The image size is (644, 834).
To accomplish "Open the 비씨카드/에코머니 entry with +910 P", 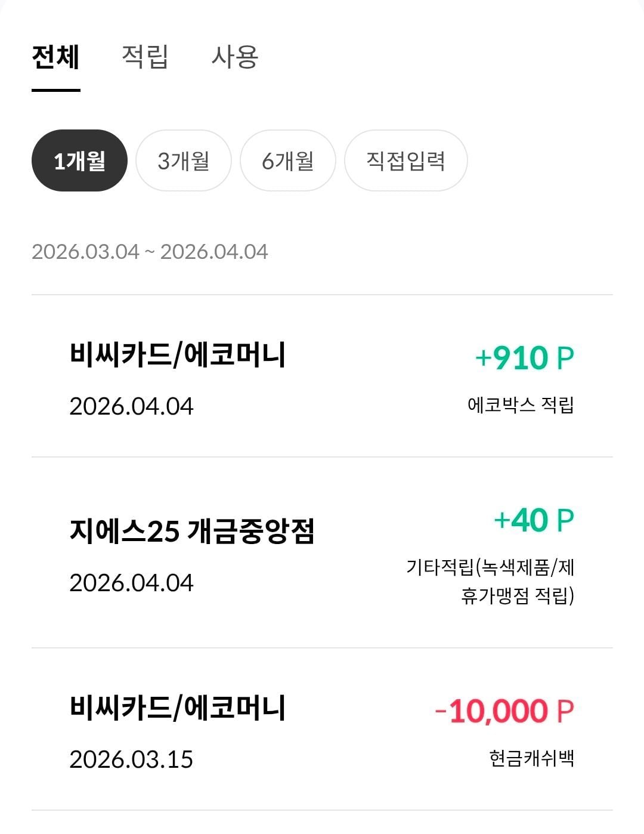I will [178, 356].
